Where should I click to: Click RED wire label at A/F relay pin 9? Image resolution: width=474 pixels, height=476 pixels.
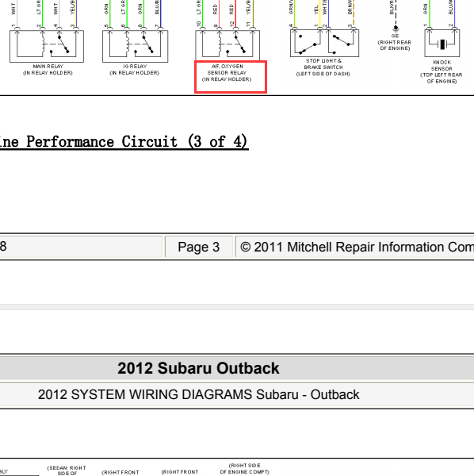(x=216, y=10)
